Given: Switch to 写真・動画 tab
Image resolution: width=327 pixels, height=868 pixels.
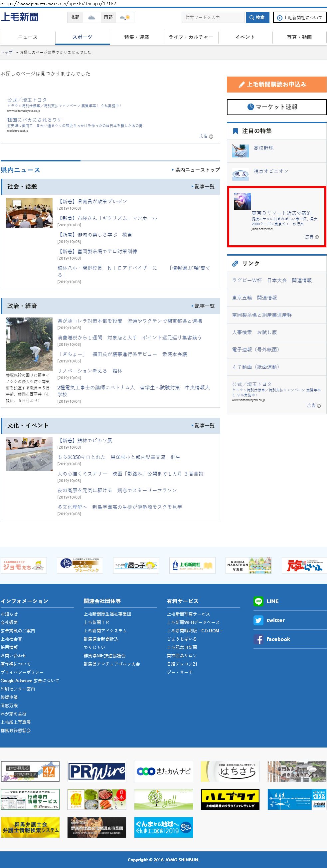Looking at the screenshot, I should pos(299,37).
